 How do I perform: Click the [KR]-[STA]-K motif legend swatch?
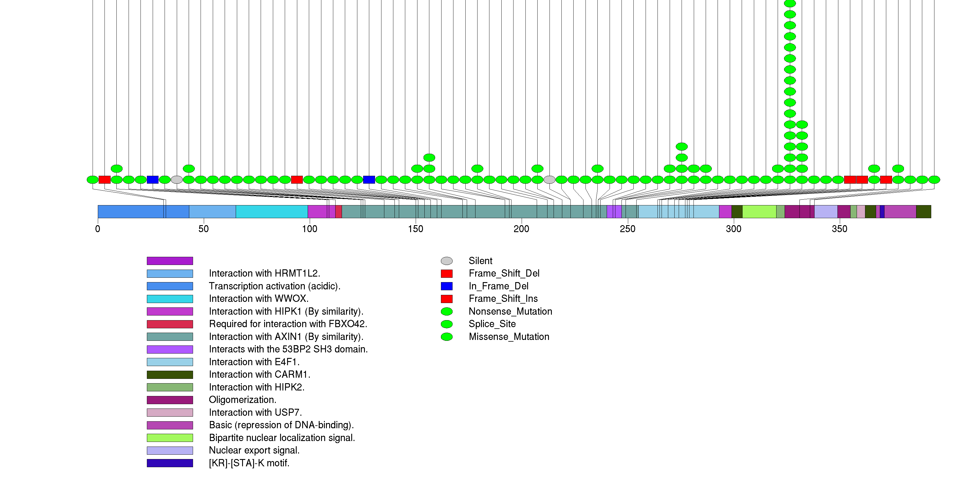[170, 463]
